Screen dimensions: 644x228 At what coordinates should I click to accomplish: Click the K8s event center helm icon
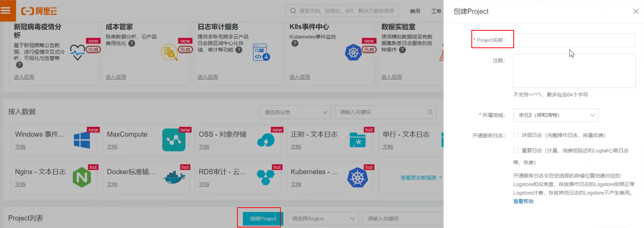[x=353, y=52]
